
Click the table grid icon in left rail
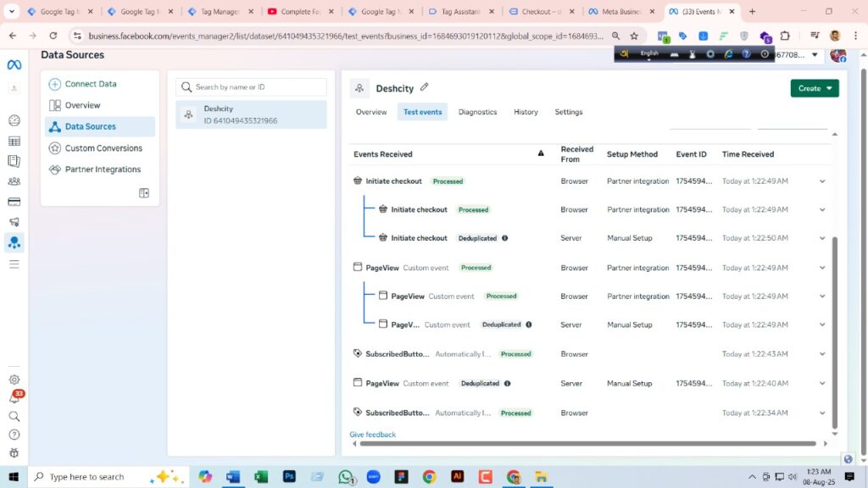pos(14,141)
